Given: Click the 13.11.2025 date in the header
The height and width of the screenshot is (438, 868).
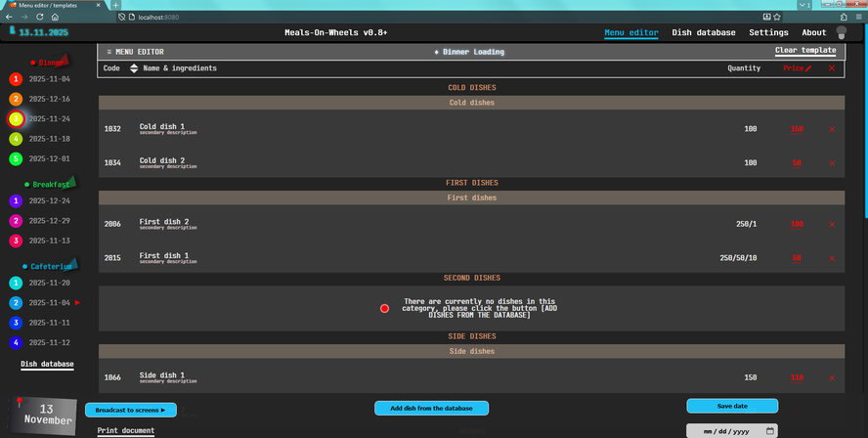Looking at the screenshot, I should pyautogui.click(x=43, y=32).
